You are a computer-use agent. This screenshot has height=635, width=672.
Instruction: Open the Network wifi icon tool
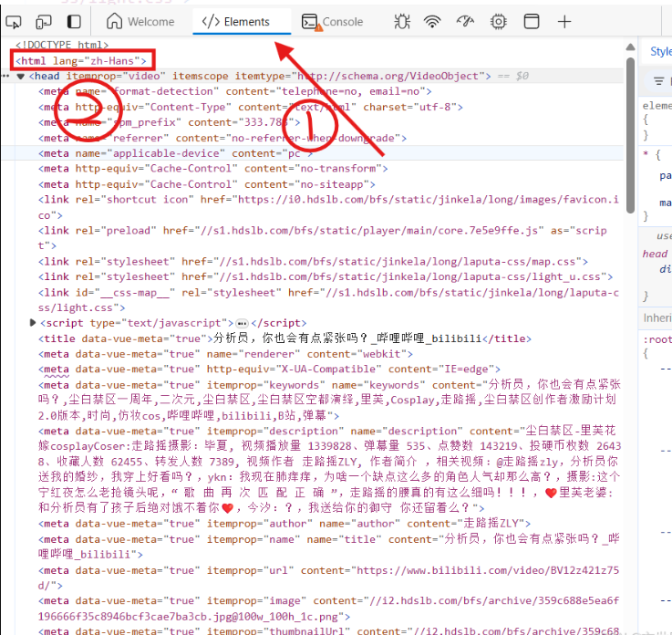[432, 21]
